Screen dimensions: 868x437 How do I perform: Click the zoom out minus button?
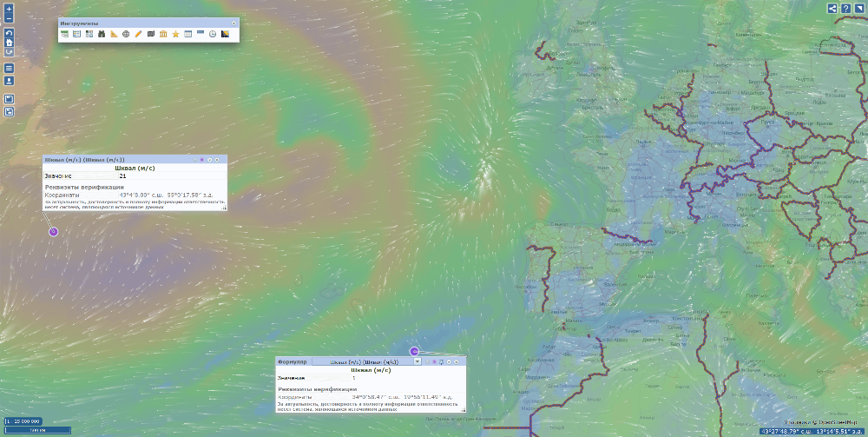point(9,17)
